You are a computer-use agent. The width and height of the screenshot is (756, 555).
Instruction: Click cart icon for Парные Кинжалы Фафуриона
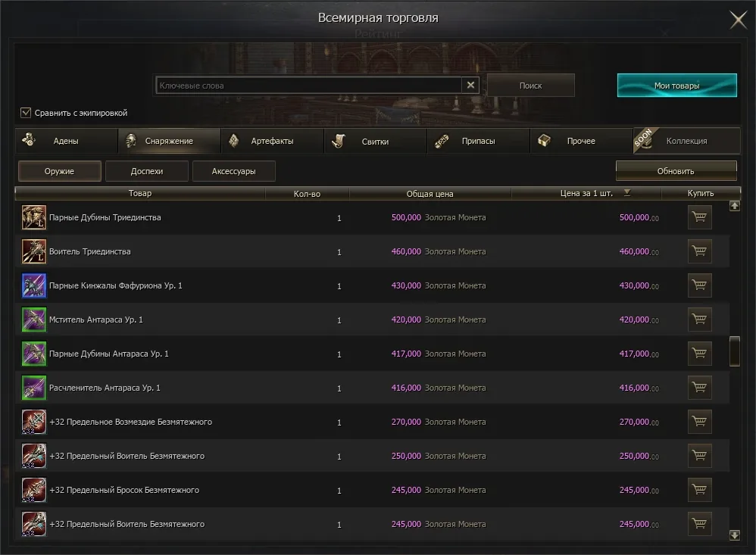(x=699, y=285)
